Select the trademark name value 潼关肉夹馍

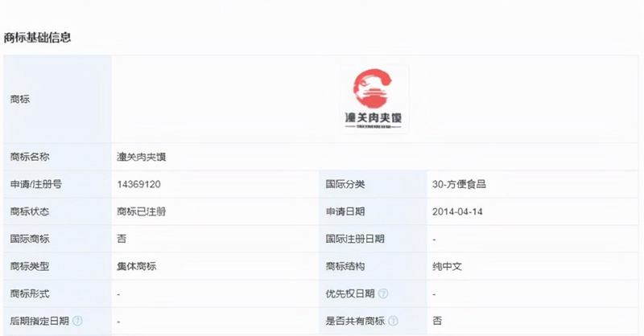click(x=142, y=157)
